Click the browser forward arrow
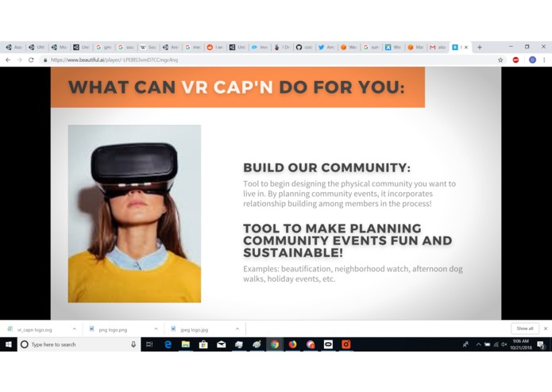 (x=19, y=60)
